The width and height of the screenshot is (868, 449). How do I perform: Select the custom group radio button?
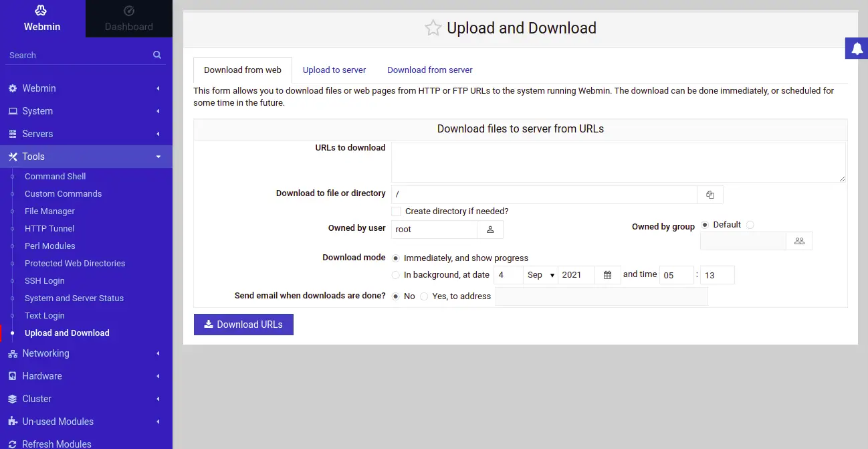750,225
